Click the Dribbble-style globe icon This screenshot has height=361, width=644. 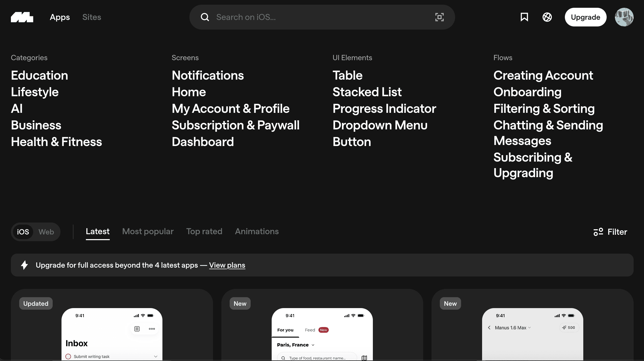547,17
